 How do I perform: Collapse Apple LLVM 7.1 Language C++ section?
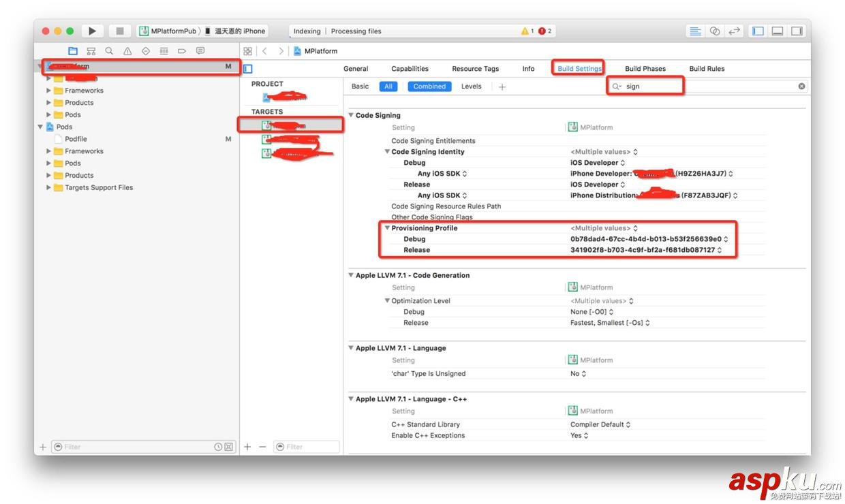coord(351,399)
